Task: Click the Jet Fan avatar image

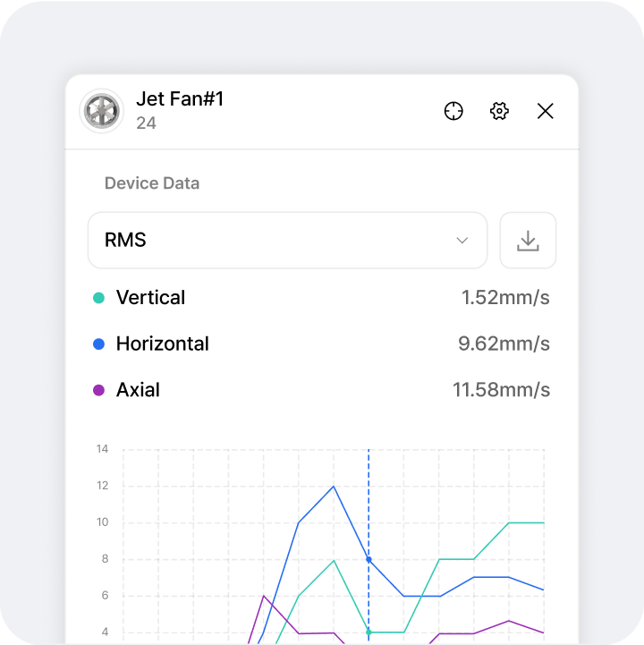Action: point(101,112)
